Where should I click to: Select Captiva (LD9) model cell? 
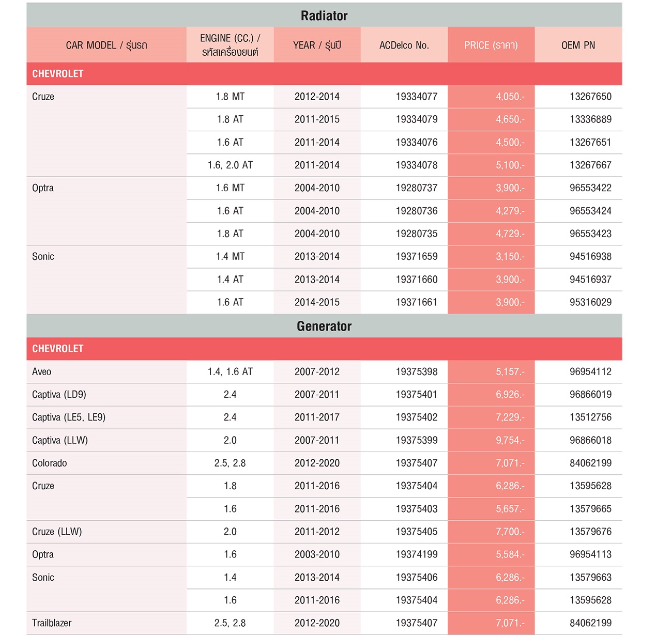[106, 395]
